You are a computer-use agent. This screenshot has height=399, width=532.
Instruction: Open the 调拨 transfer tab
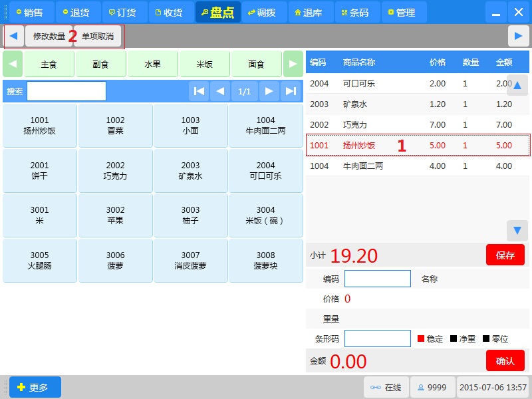[265, 12]
